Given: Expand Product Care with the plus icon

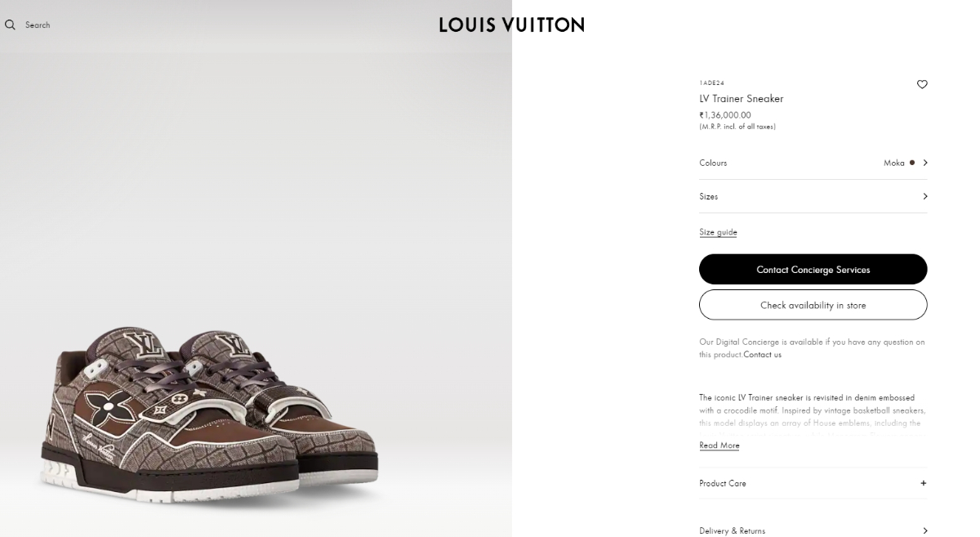Looking at the screenshot, I should pyautogui.click(x=924, y=483).
